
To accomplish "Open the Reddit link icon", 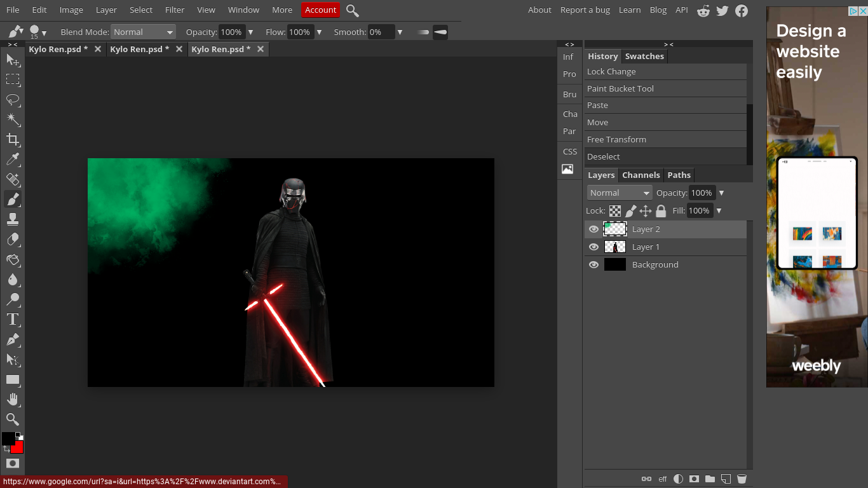I will [703, 10].
